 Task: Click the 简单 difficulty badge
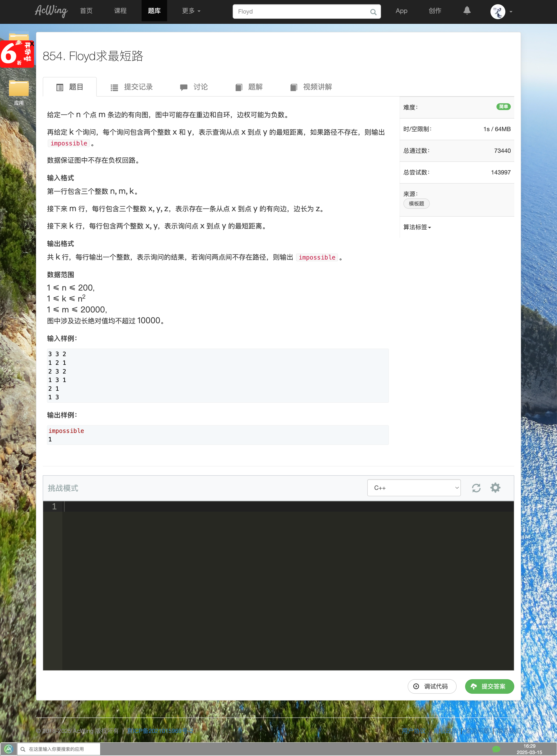coord(503,107)
